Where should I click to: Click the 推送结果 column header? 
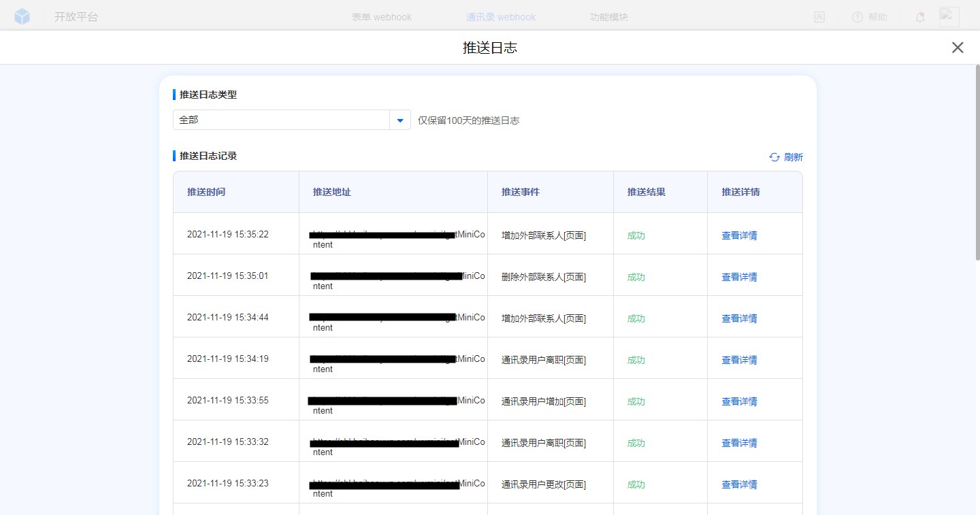[x=646, y=192]
